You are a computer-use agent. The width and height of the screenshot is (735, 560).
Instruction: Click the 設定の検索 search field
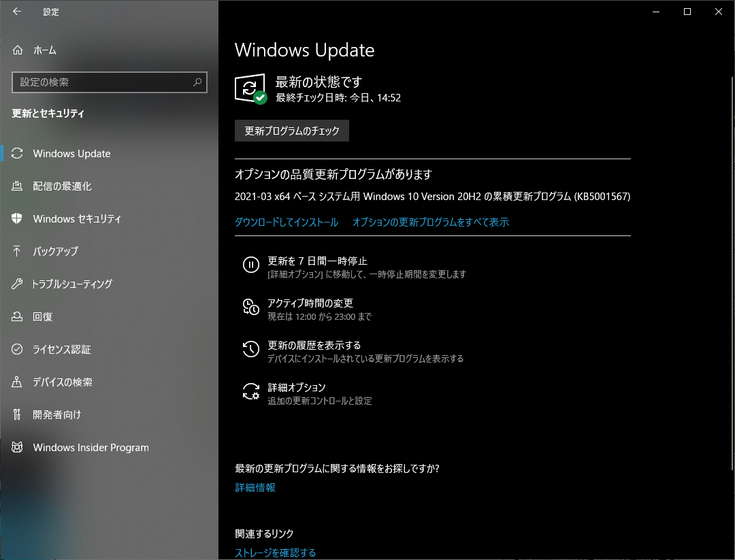pos(109,82)
